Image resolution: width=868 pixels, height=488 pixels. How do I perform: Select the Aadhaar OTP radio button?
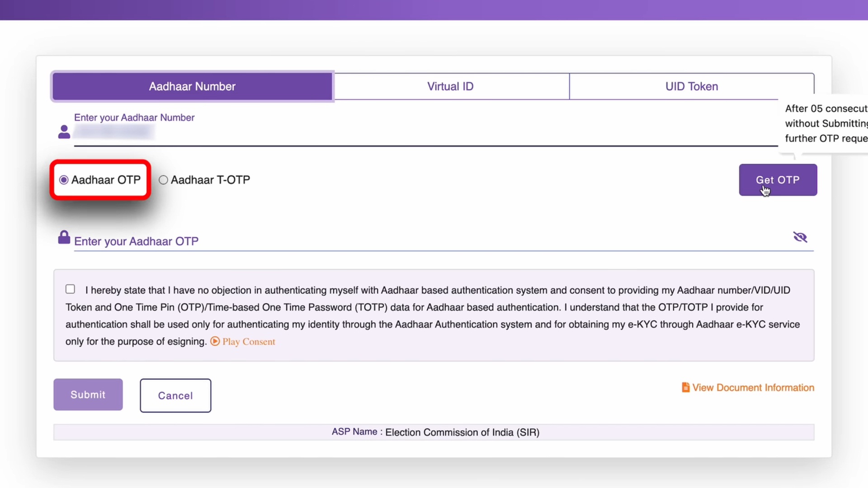(64, 180)
